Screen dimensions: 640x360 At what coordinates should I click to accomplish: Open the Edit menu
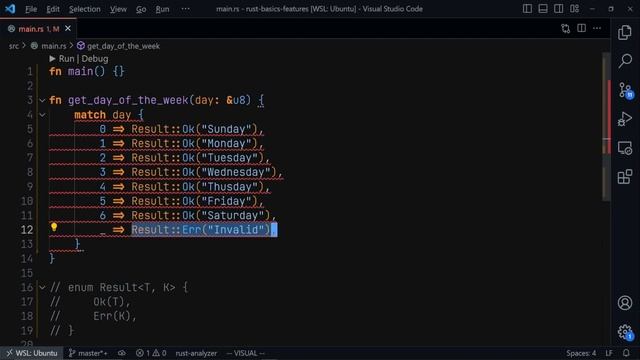tap(53, 9)
